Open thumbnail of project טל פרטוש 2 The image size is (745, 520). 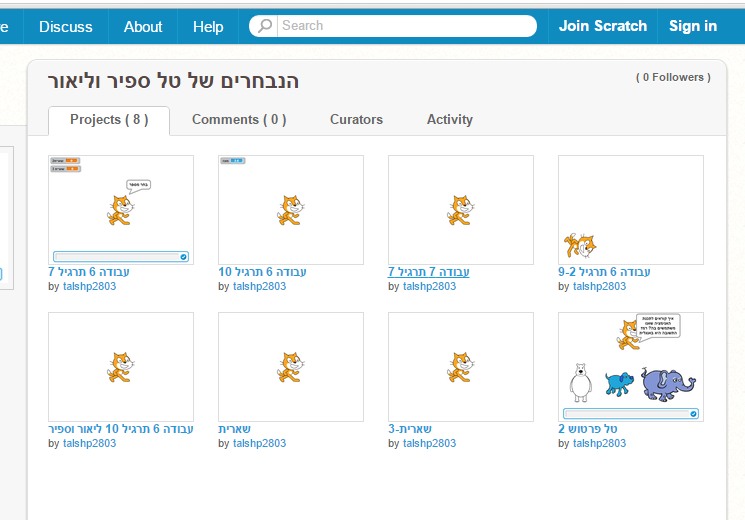pyautogui.click(x=631, y=366)
